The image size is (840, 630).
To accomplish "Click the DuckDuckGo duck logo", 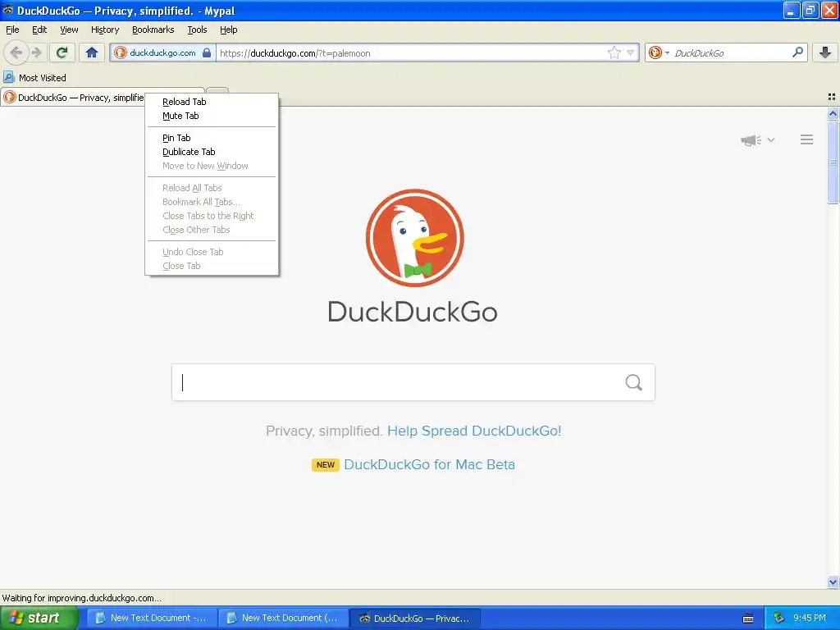I will coord(414,238).
